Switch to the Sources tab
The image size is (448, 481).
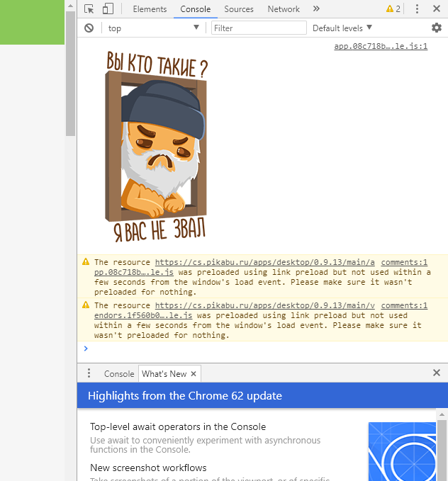[238, 9]
